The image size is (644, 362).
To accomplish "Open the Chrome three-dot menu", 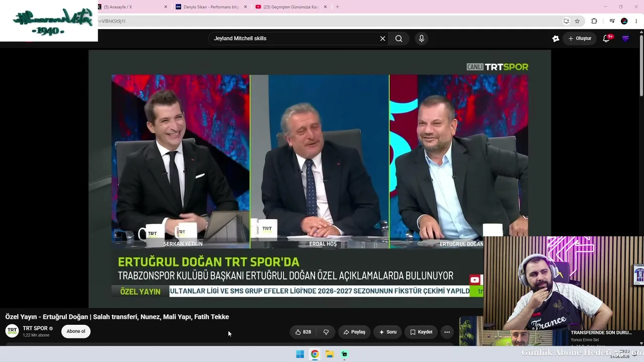I will coord(636,21).
